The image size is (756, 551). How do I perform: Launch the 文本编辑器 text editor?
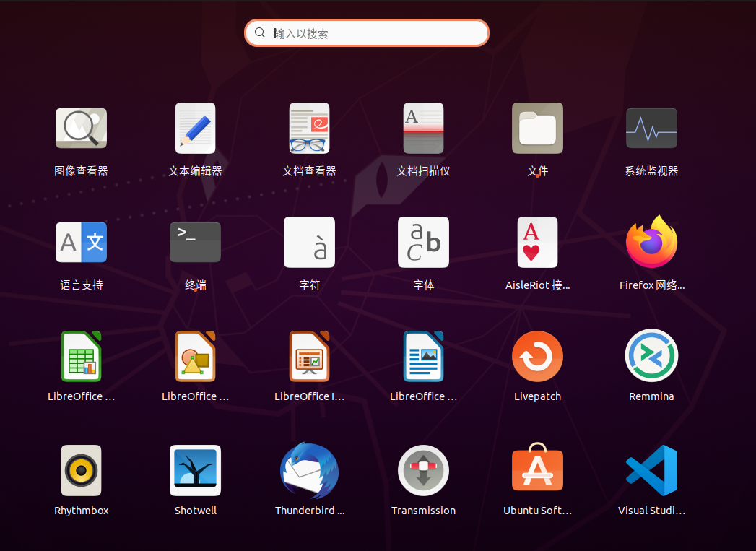(x=195, y=129)
